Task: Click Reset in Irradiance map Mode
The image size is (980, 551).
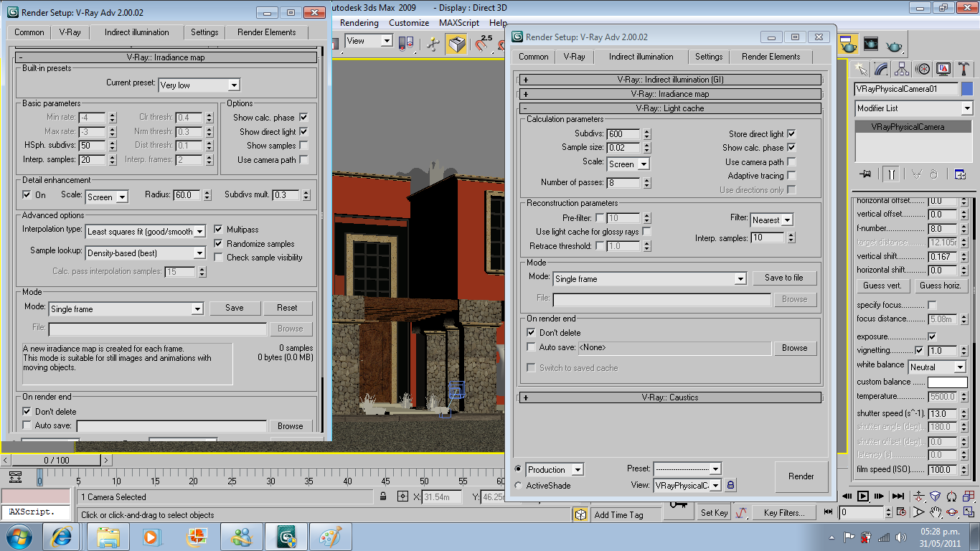Action: (x=287, y=308)
